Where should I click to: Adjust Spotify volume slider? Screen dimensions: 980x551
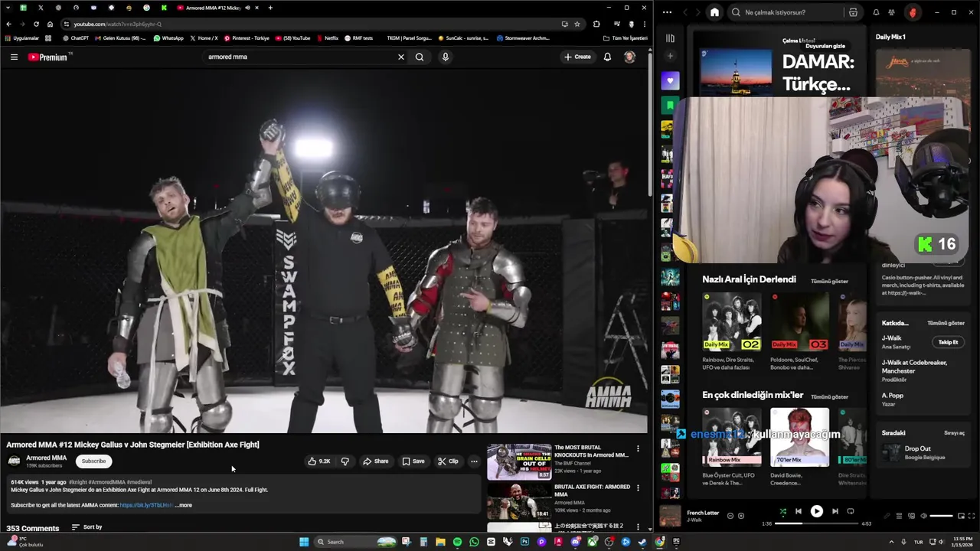[x=941, y=516]
